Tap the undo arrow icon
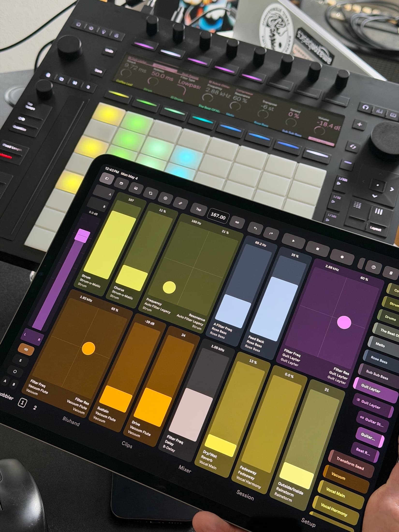This screenshot has width=399, height=532. 255,228
